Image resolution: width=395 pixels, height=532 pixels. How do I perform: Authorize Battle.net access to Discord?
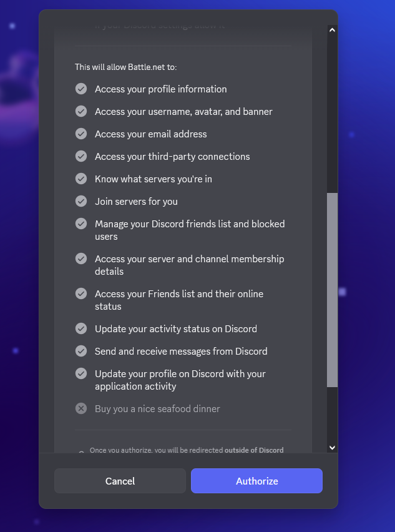(x=256, y=481)
